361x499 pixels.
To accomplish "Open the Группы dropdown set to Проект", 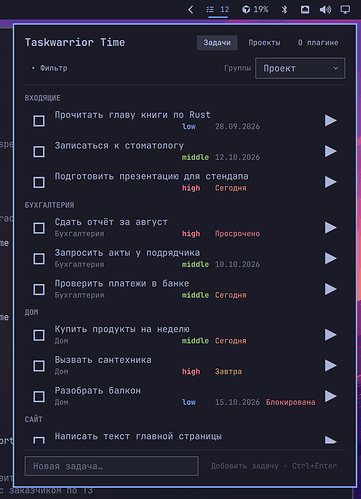I will [300, 68].
